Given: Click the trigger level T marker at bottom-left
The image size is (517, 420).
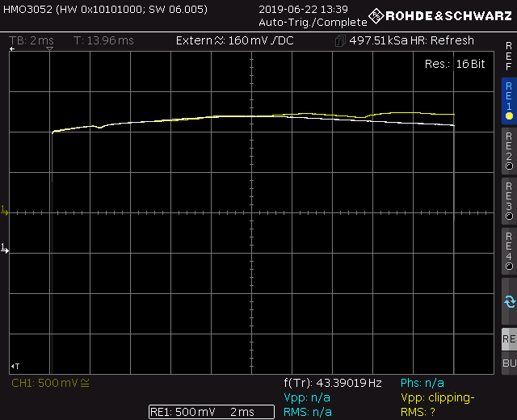Looking at the screenshot, I should pos(14,366).
